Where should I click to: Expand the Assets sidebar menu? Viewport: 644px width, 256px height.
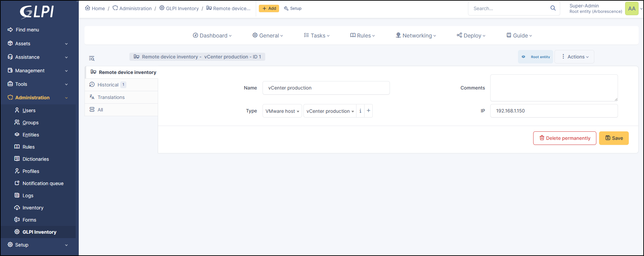coord(38,44)
